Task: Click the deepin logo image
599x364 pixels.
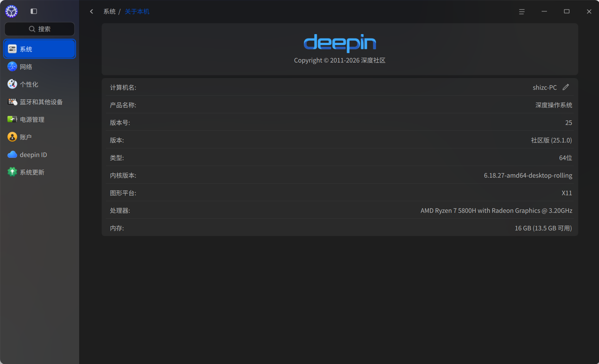Action: click(340, 43)
